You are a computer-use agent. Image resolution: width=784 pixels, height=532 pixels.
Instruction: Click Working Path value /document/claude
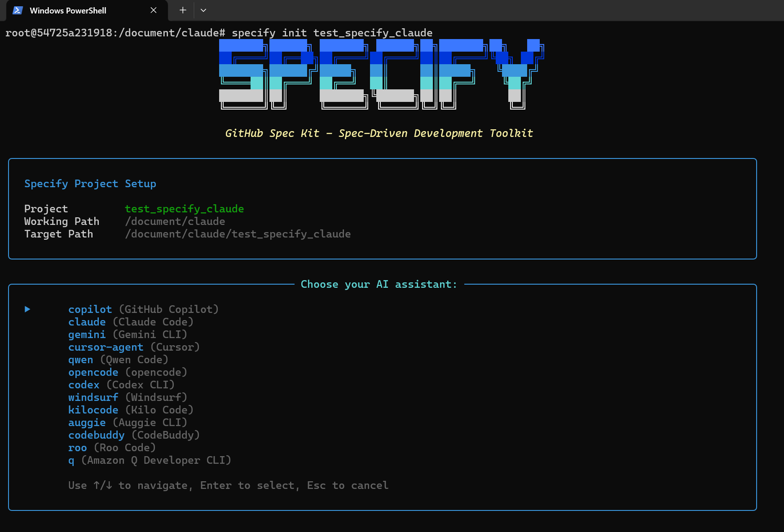click(x=175, y=221)
